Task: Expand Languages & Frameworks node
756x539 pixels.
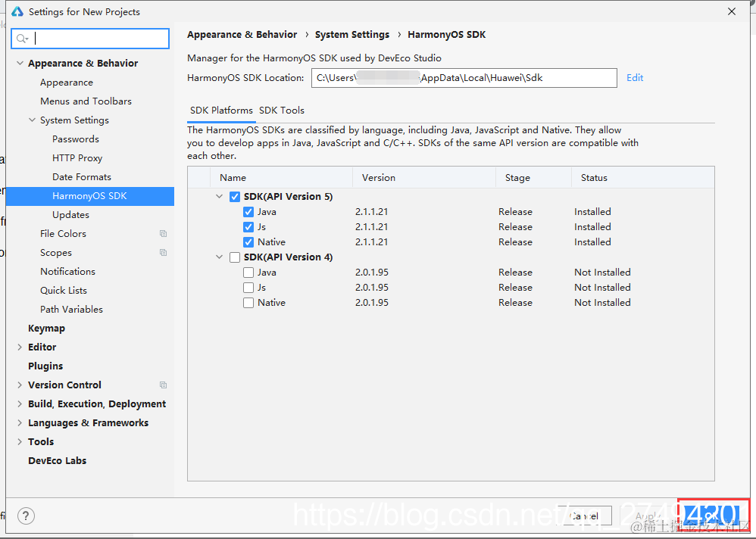Action: pos(20,423)
